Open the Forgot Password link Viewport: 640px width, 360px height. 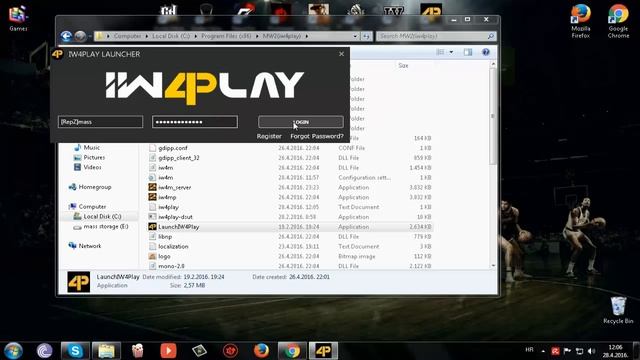[x=317, y=136]
